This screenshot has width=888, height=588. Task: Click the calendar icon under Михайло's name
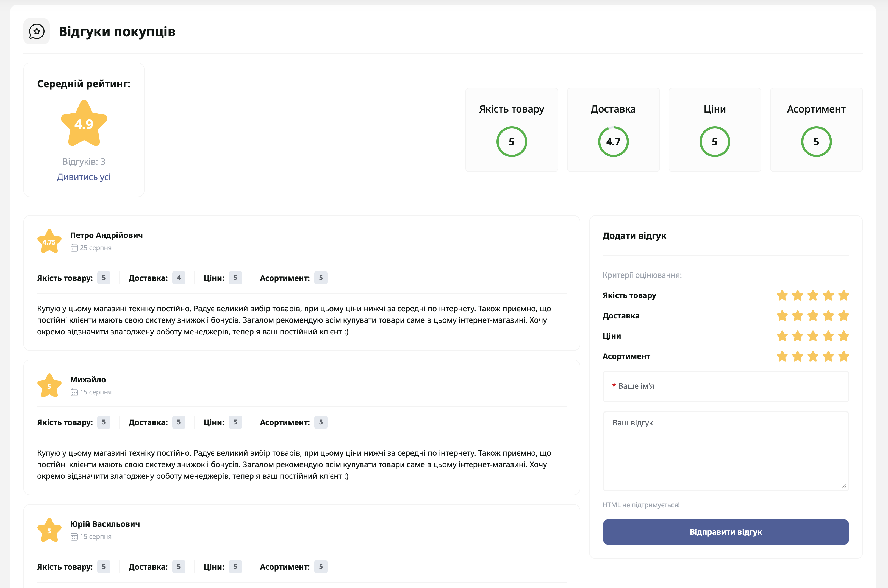pyautogui.click(x=74, y=392)
